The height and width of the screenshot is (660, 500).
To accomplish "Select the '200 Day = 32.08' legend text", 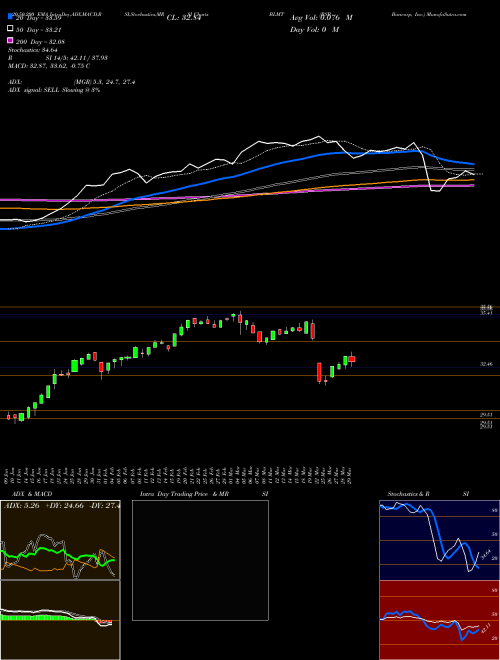I will pos(40,42).
